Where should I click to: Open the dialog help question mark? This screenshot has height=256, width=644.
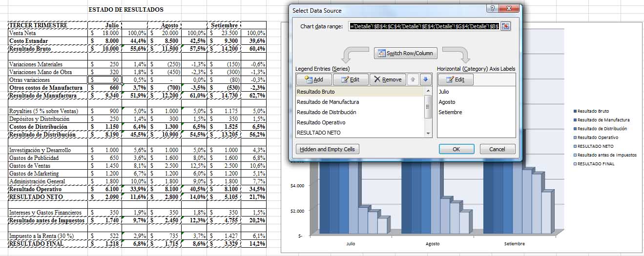(493, 9)
